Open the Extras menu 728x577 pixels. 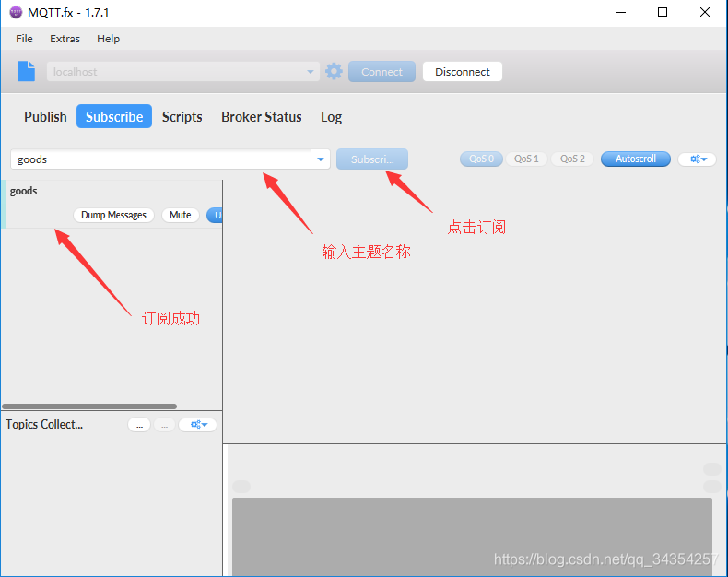65,39
